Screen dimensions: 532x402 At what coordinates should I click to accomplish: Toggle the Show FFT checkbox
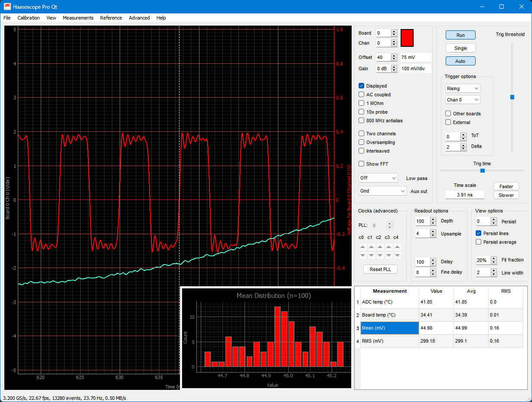click(362, 164)
